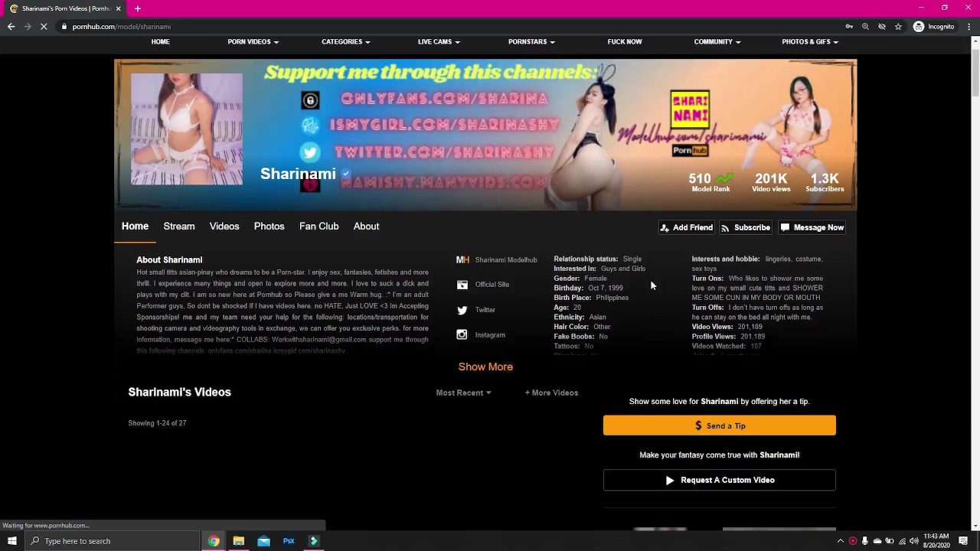Click the 1.3K Subscribers stat
The image size is (980, 551).
pos(825,182)
